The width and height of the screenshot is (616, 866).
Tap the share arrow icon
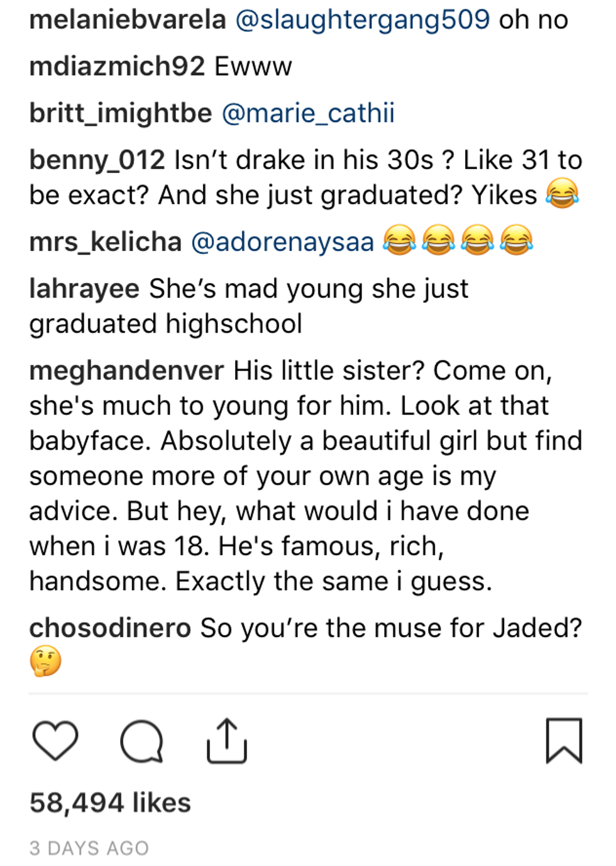[227, 740]
